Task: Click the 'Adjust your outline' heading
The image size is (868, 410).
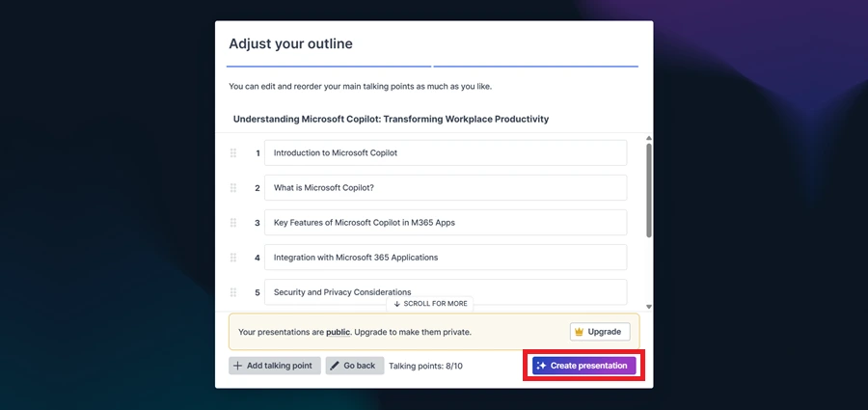Action: click(x=290, y=43)
